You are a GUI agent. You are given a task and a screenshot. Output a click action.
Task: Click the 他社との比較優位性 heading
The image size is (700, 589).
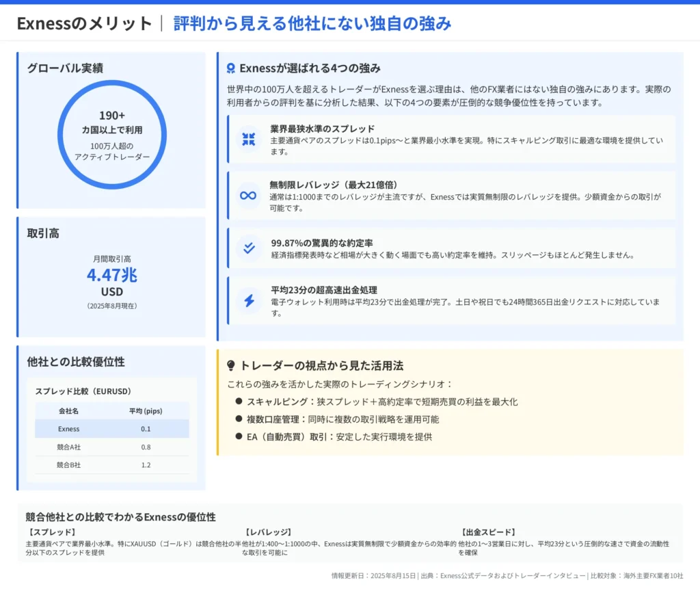click(76, 361)
